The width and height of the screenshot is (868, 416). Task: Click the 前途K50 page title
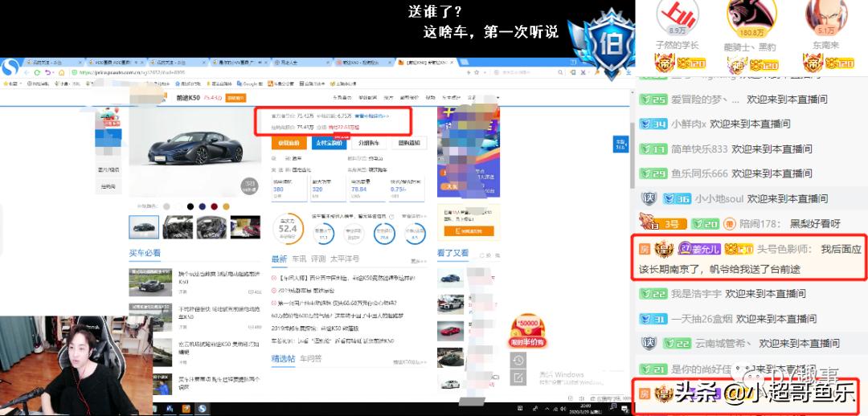(x=188, y=98)
